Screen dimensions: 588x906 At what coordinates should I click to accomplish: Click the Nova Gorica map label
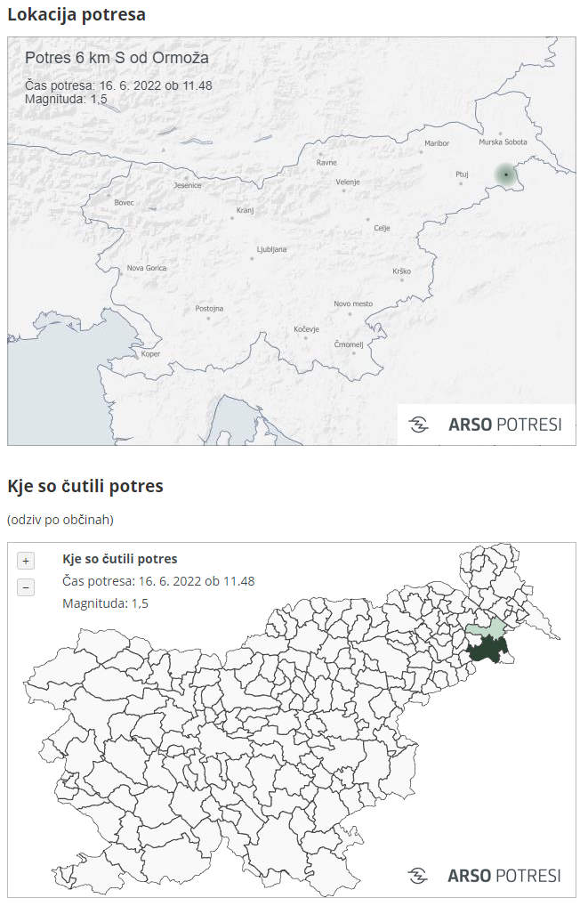pos(147,268)
